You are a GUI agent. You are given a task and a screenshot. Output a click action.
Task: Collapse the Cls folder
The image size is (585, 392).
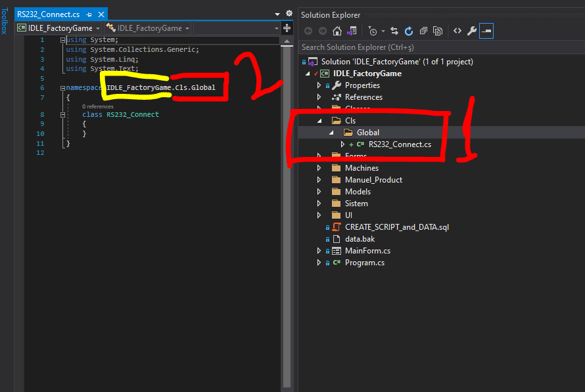click(319, 121)
